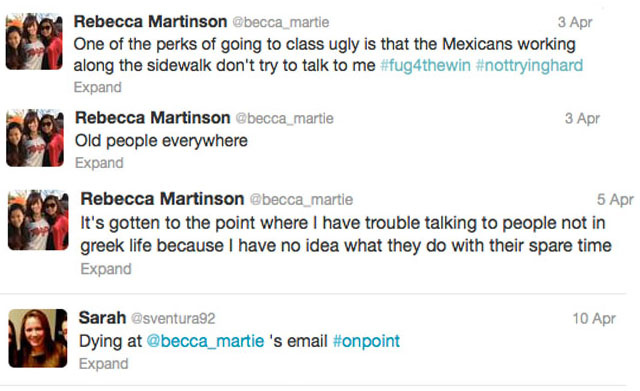
Task: Open @becca_martie handle on 'Old people everywhere' tweet
Action: (284, 118)
